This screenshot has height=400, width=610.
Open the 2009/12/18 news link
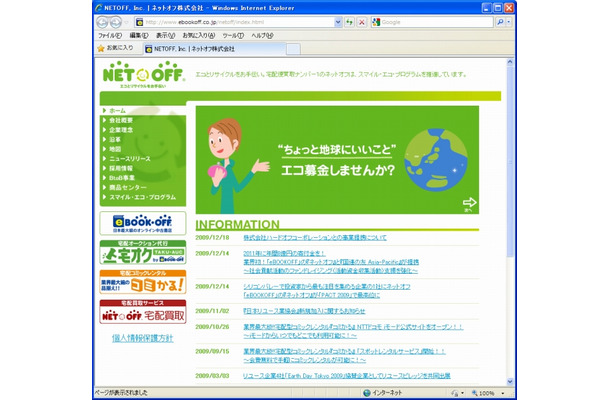[315, 237]
